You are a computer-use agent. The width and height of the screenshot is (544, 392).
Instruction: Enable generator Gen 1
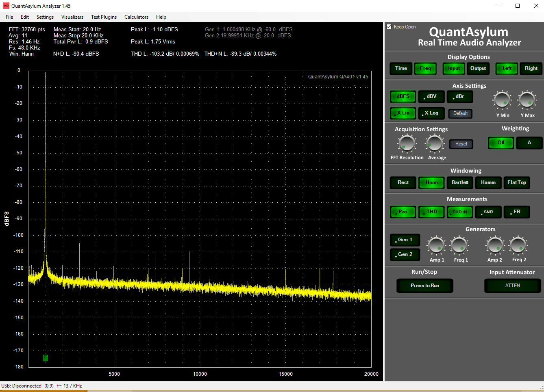click(x=405, y=240)
